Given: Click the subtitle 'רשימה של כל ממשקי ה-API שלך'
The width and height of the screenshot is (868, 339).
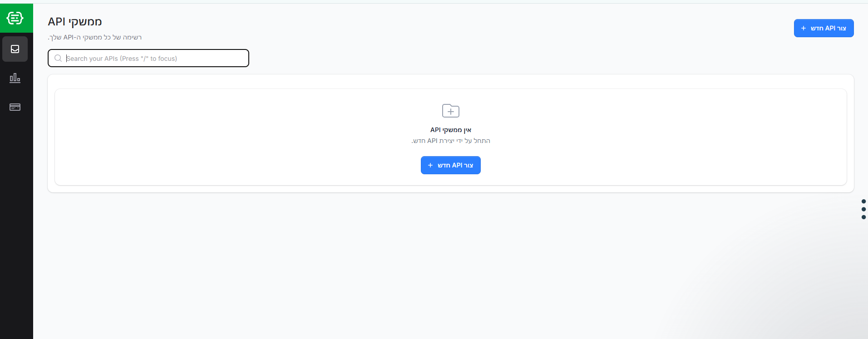Looking at the screenshot, I should pyautogui.click(x=95, y=37).
